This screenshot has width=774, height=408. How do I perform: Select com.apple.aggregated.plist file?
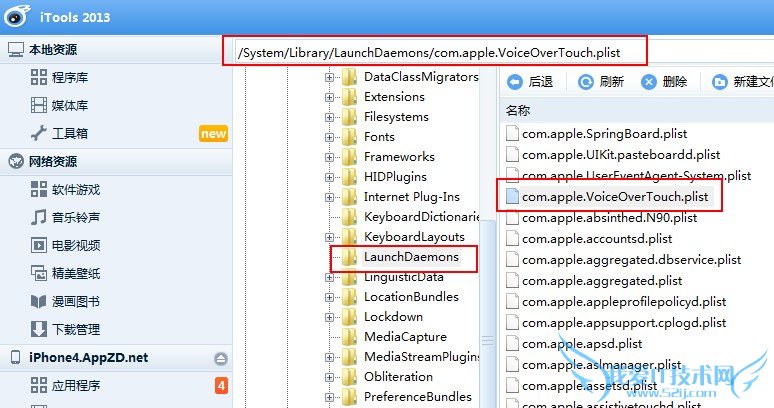coord(602,281)
